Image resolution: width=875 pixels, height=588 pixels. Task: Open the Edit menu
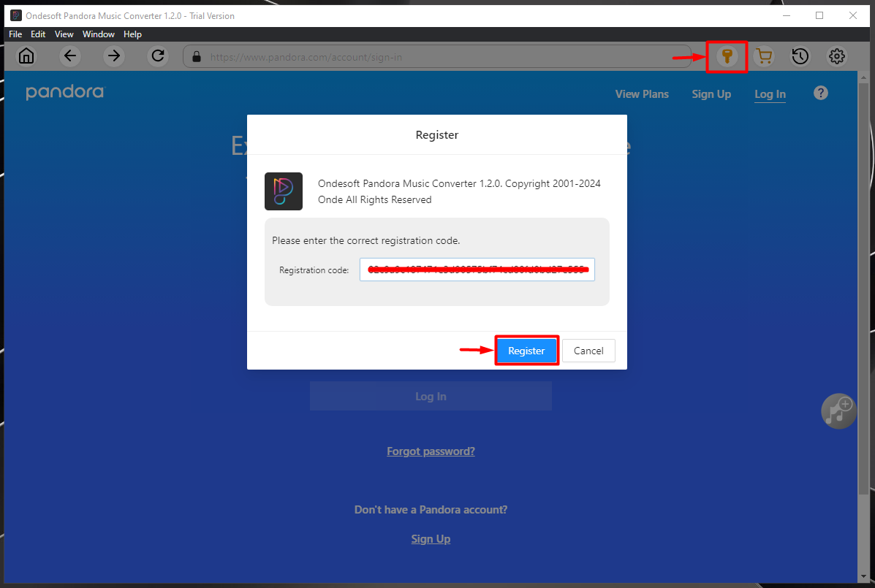[38, 34]
